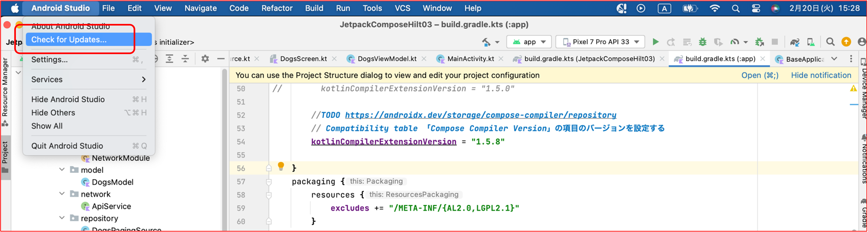
Task: Toggle the Notifications side panel
Action: tap(864, 159)
